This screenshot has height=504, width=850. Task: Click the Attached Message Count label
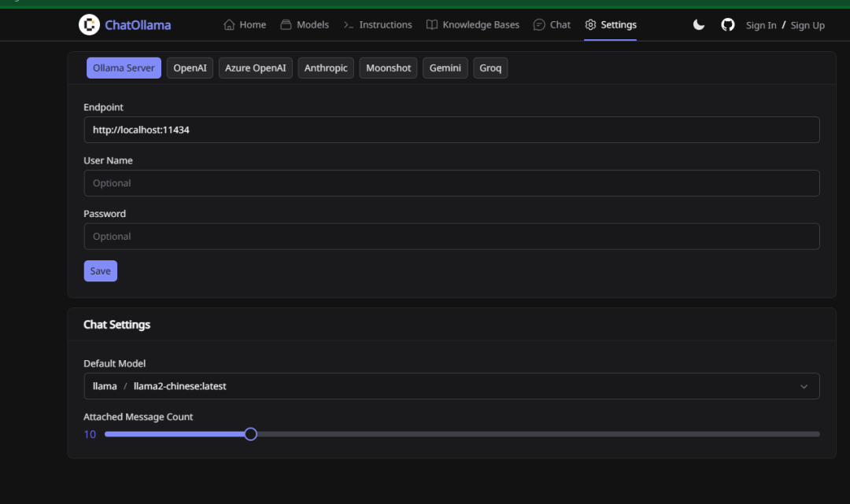(x=138, y=417)
